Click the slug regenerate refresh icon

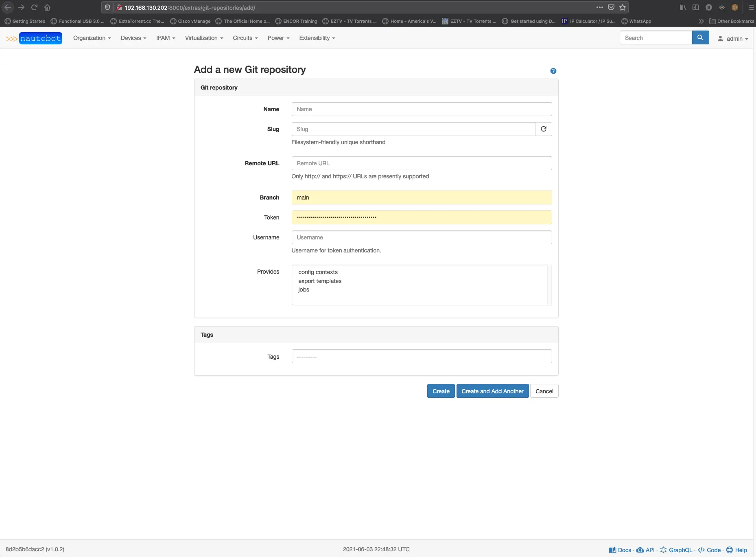click(543, 129)
